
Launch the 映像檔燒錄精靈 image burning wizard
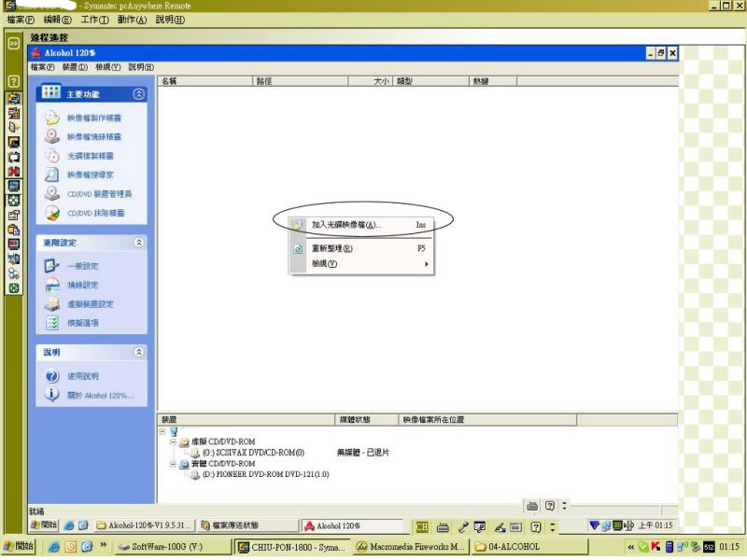pos(94,136)
